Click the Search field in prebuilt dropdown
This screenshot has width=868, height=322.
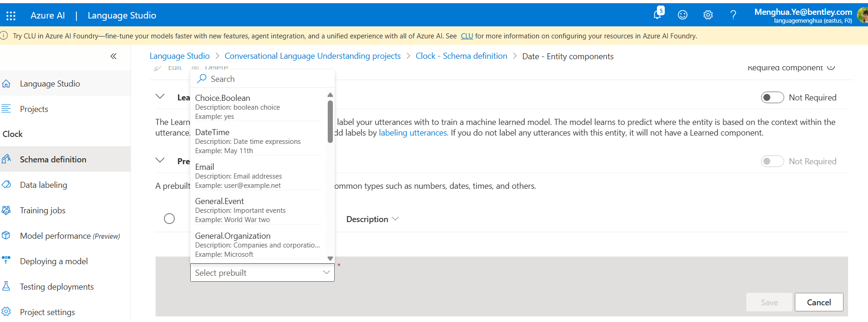(x=262, y=79)
